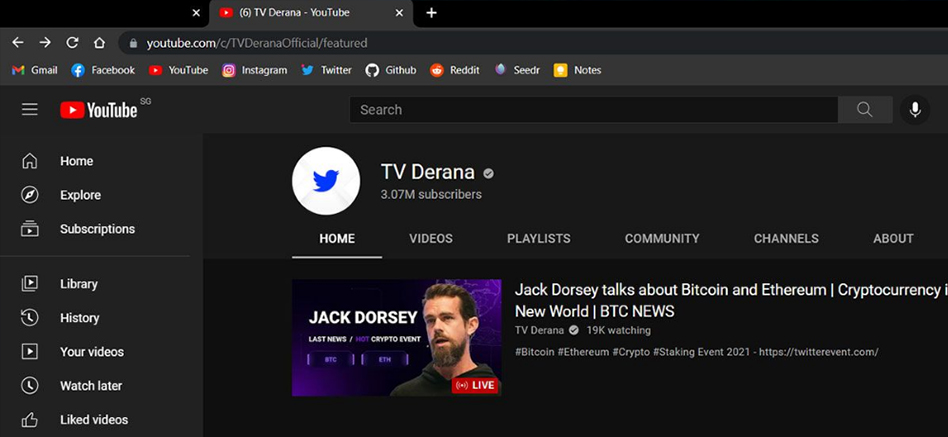
Task: Open the Gmail bookmark
Action: tap(34, 70)
